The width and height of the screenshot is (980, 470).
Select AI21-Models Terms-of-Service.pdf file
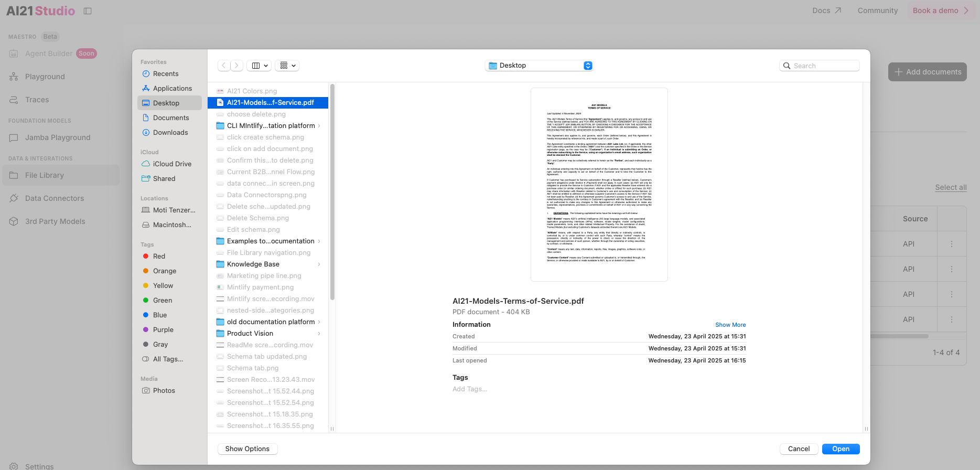click(268, 103)
